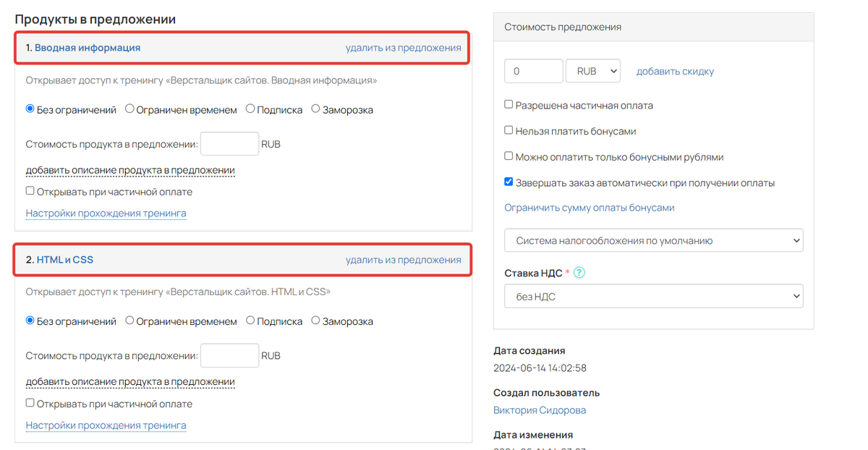Select Без ограничений radio for HTML и CSS
The image size is (868, 450).
point(30,320)
